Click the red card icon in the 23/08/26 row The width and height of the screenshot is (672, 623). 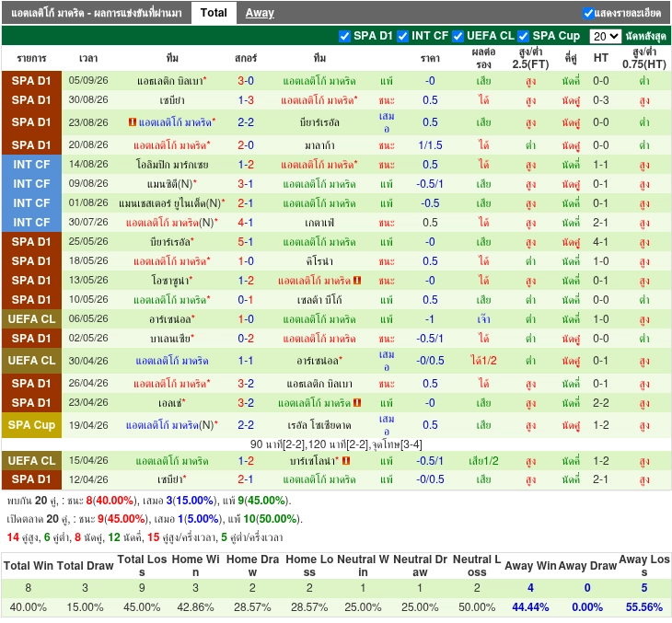(133, 122)
